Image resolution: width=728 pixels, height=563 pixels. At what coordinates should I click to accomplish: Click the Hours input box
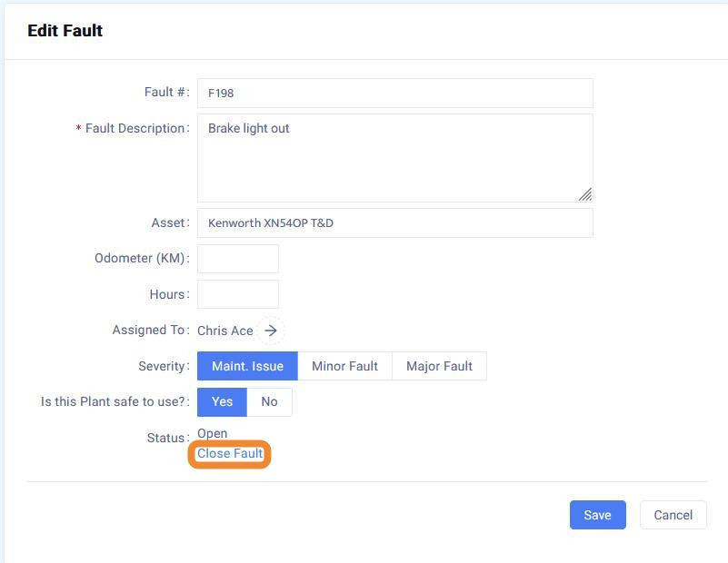pos(237,294)
